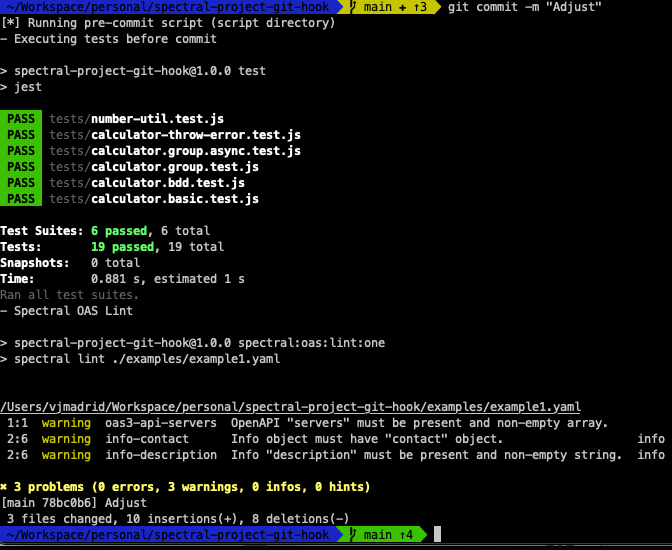Click message 'Info object must have "contact"'
Screen dimensions: 672x550
(x=367, y=439)
